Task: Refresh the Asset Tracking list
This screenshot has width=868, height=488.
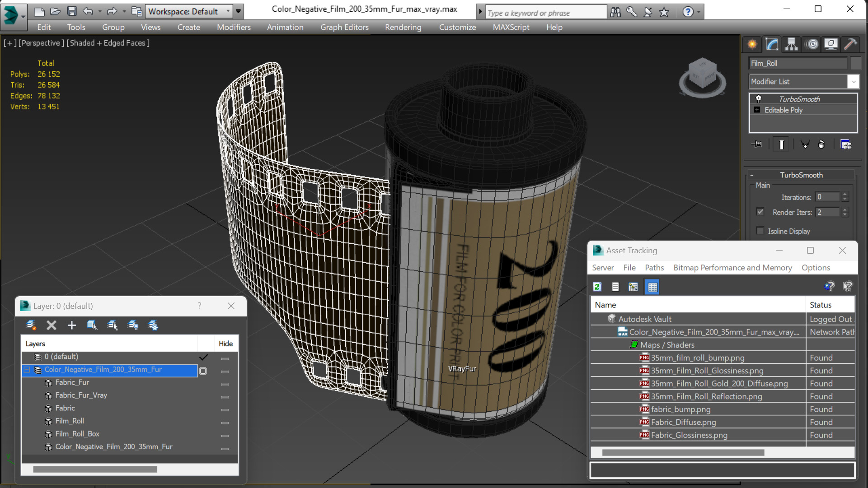Action: [x=597, y=287]
